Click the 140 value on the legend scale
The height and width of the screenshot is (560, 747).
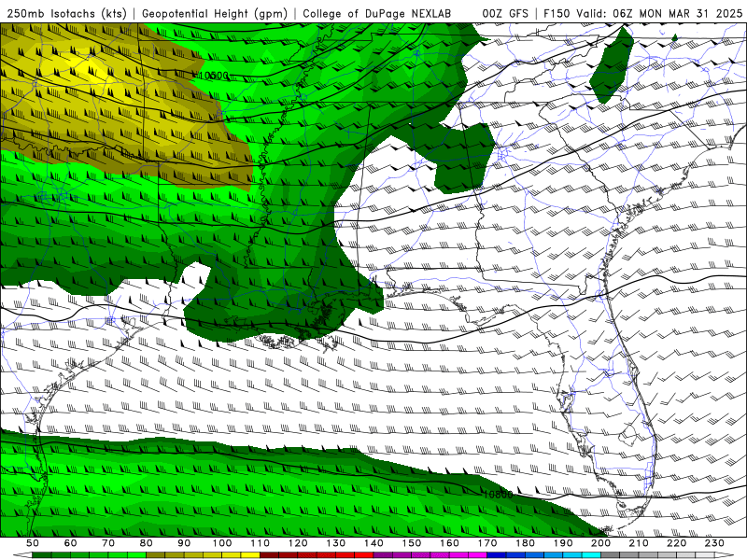373,543
